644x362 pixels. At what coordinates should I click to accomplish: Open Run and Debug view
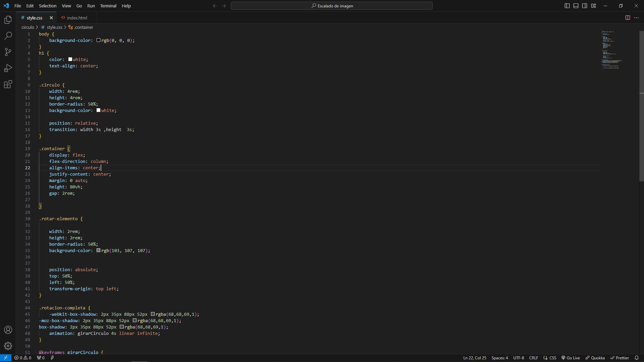click(8, 68)
